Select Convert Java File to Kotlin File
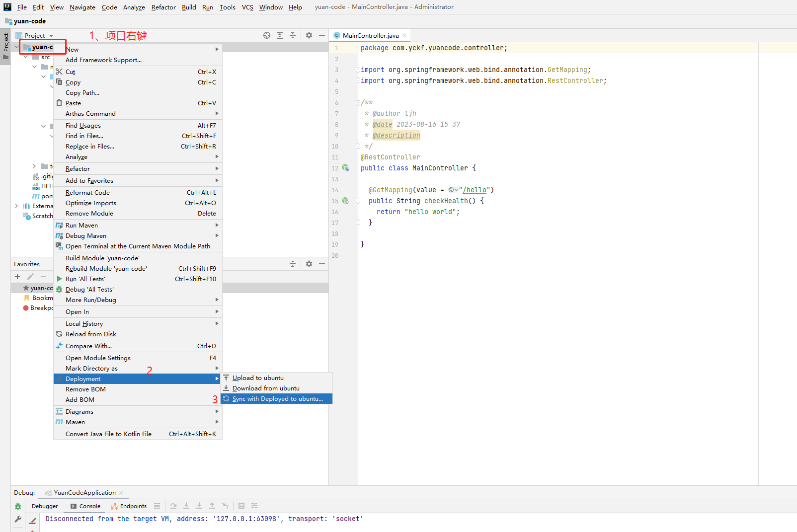Screen dimensions: 797x532 click(138, 434)
